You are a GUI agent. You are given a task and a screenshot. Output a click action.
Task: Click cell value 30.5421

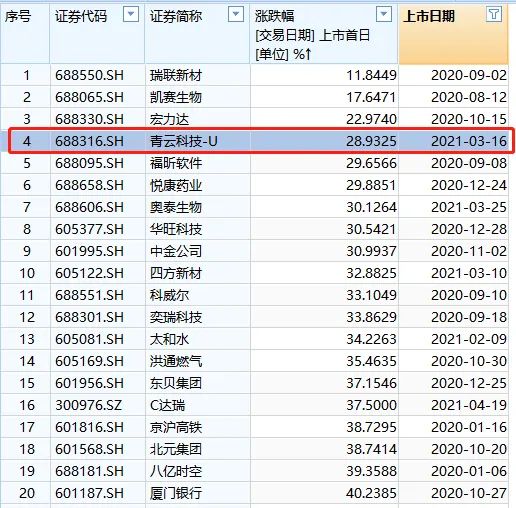[x=371, y=229]
